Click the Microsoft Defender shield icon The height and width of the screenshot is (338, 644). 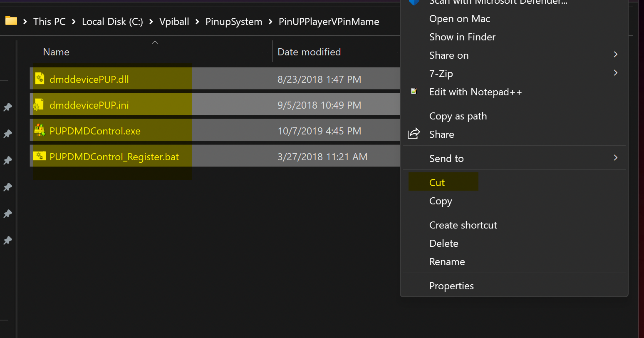(413, 2)
